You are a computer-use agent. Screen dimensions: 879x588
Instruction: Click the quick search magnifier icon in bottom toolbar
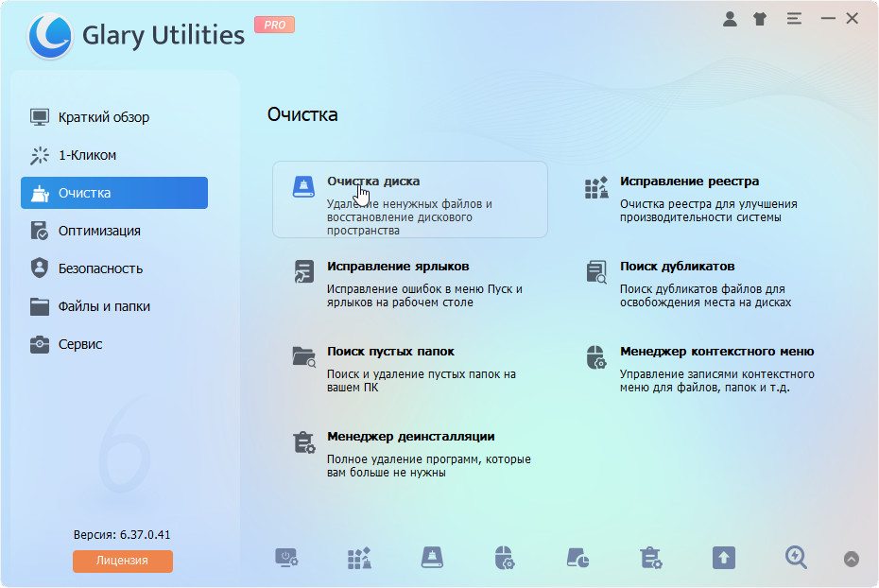pos(796,558)
